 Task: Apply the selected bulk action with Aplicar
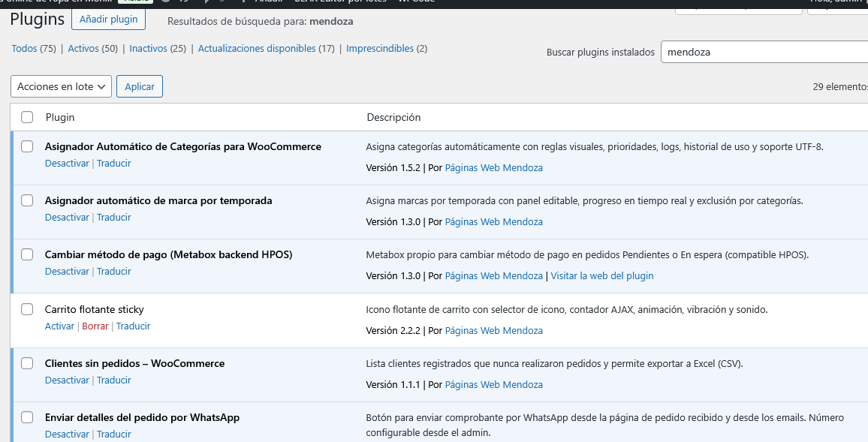pos(140,86)
